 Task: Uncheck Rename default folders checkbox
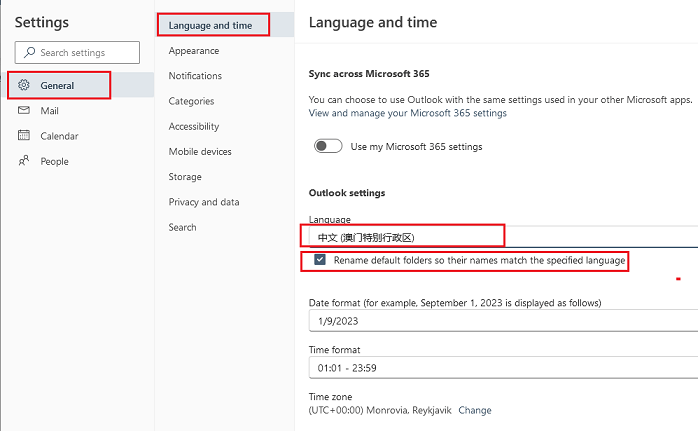click(x=320, y=260)
